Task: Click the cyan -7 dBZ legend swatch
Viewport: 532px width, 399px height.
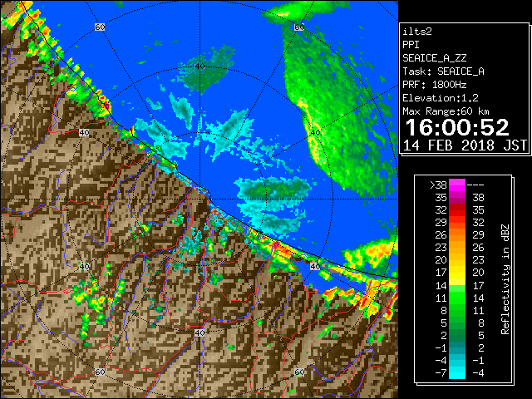Action: click(x=457, y=372)
